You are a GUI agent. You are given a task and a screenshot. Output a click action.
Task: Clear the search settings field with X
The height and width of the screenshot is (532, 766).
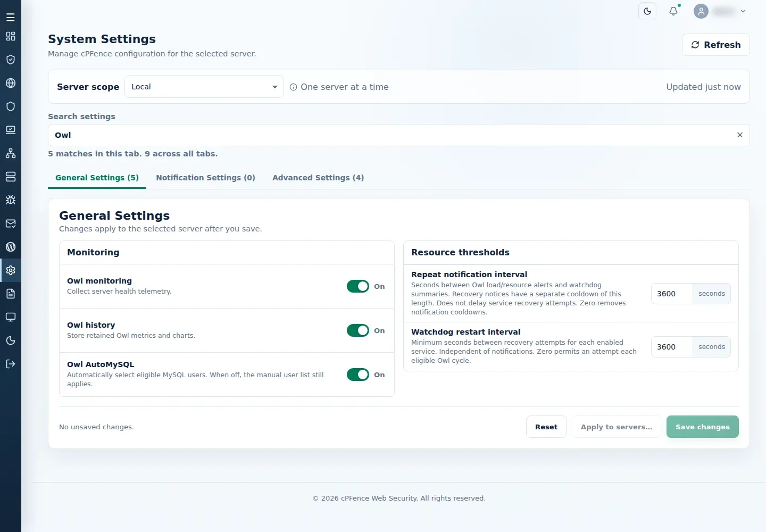tap(739, 135)
